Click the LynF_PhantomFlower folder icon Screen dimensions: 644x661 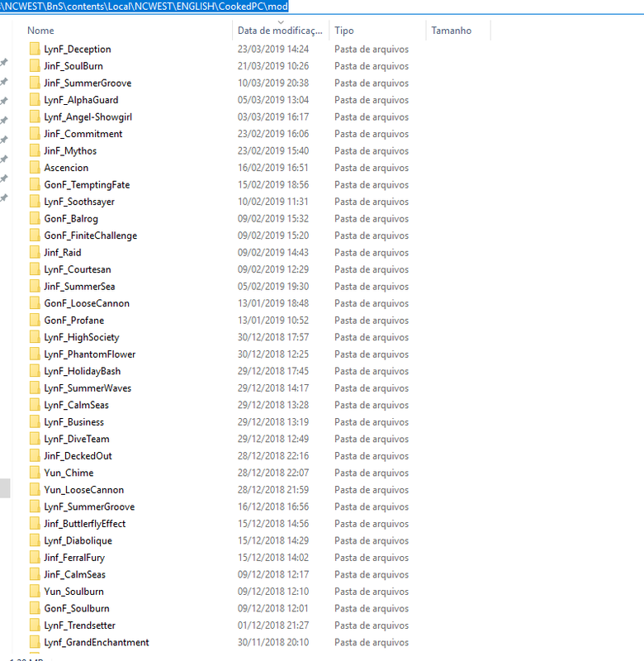pyautogui.click(x=35, y=354)
